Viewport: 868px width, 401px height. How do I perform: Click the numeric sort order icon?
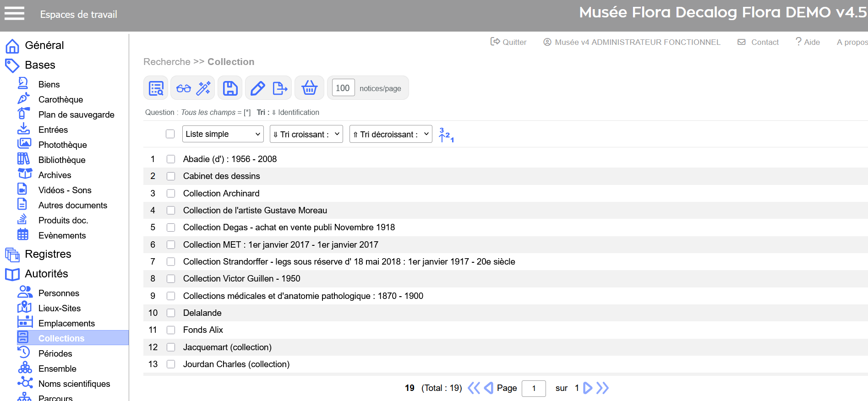coord(446,135)
